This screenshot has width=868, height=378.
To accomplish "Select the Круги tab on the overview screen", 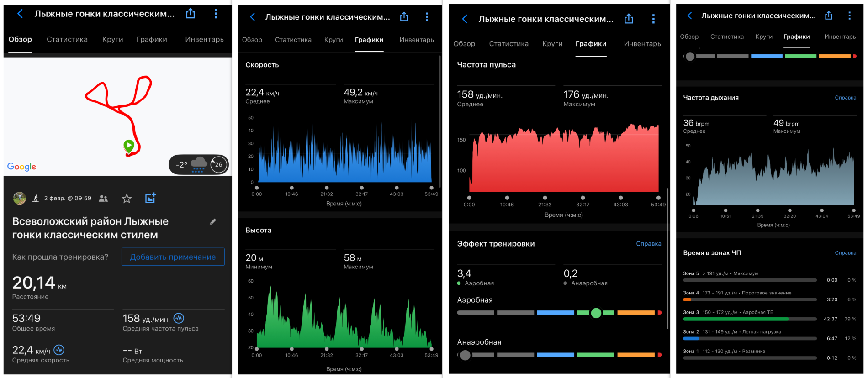I will click(112, 39).
